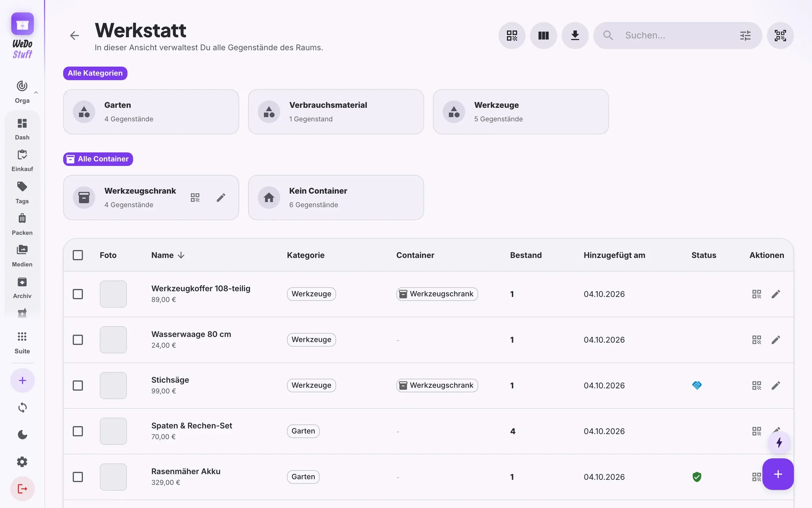The image size is (812, 508).
Task: Log out with the red exit icon
Action: click(x=22, y=489)
